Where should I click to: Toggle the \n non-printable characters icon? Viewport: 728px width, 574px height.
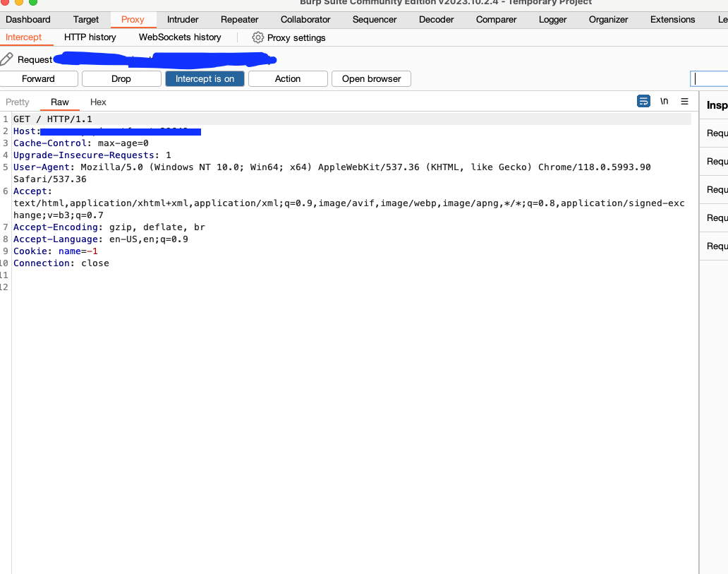[665, 101]
